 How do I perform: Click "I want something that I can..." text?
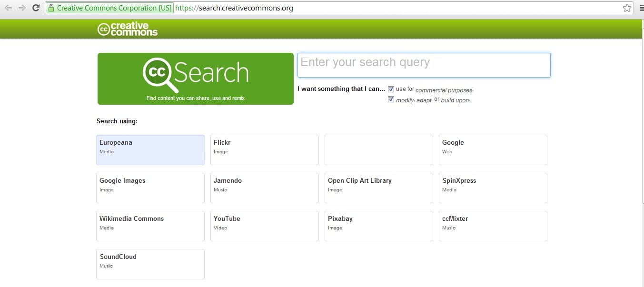(341, 89)
